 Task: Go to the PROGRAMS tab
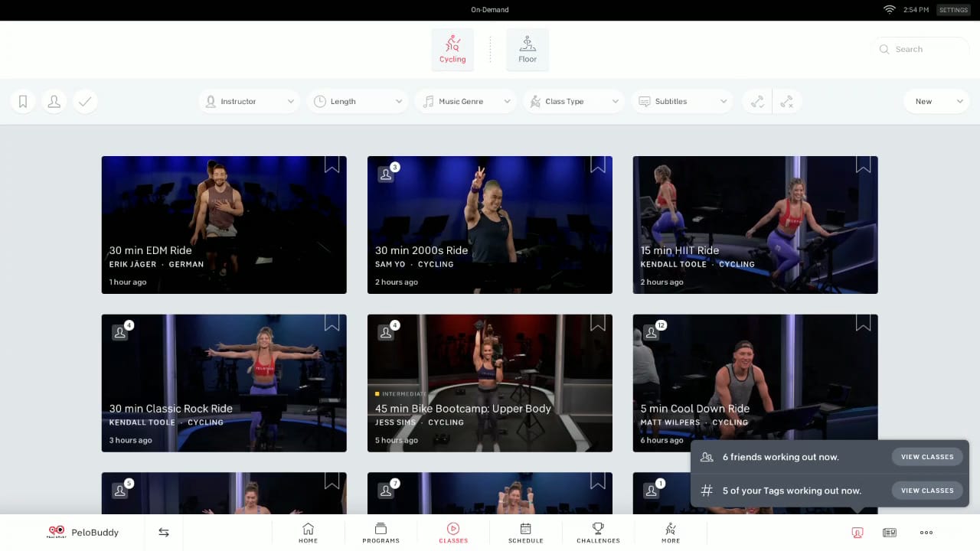point(381,533)
